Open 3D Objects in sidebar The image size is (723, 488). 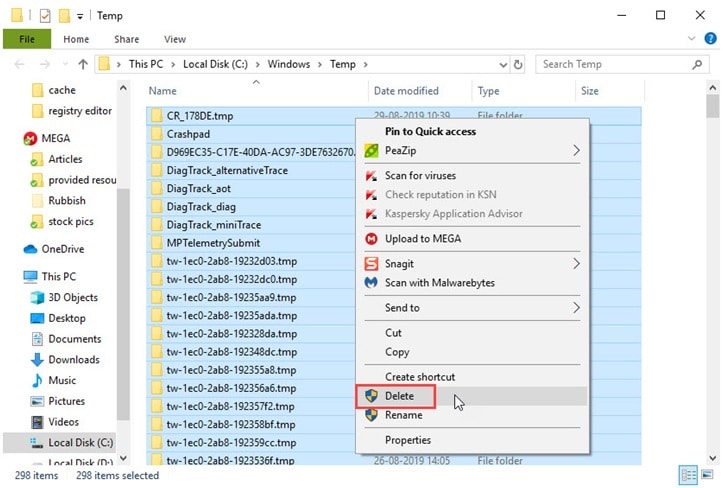pos(73,298)
